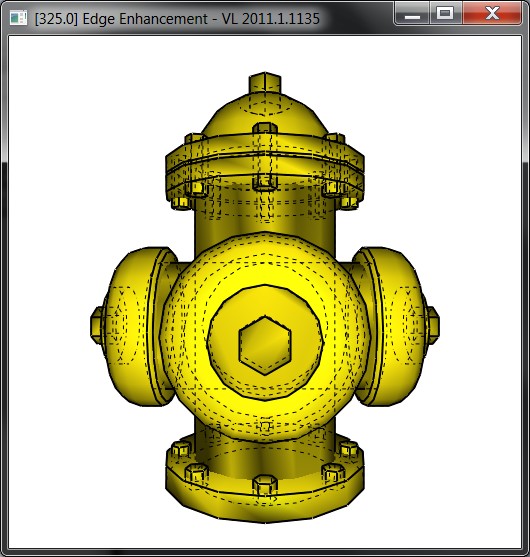
Task: Click the application icon in title bar
Action: [x=18, y=18]
